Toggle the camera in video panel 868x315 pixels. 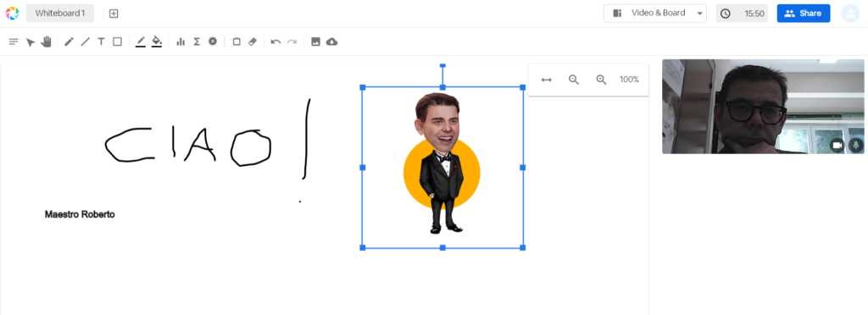[837, 145]
